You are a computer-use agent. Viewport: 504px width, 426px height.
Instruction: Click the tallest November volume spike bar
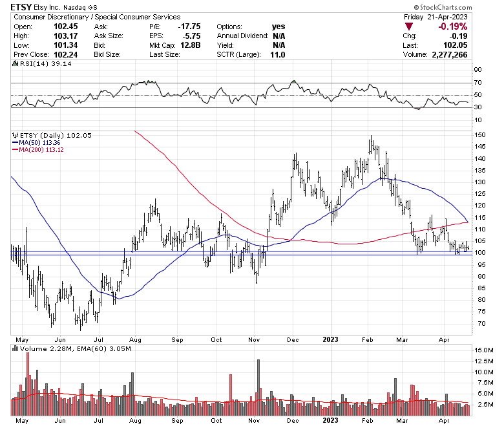coord(258,388)
